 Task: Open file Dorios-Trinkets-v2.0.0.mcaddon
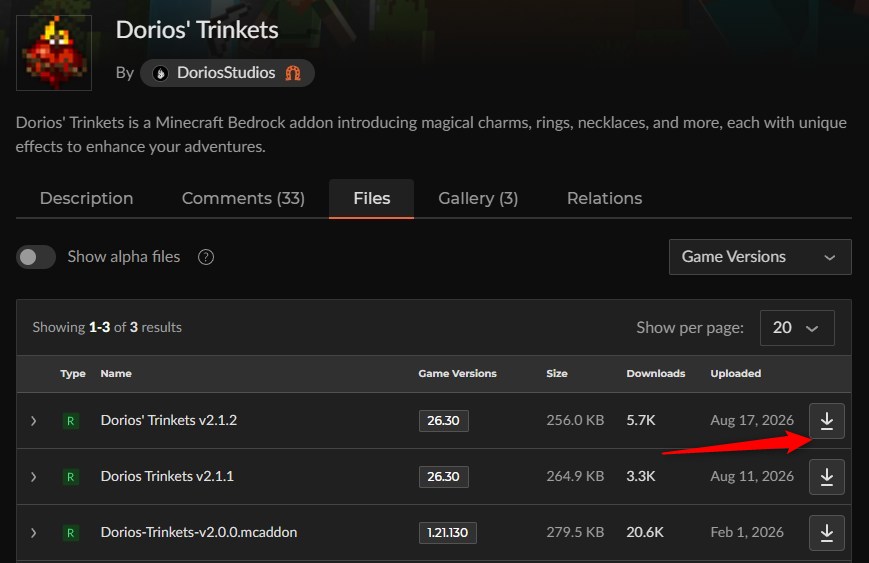pyautogui.click(x=198, y=532)
